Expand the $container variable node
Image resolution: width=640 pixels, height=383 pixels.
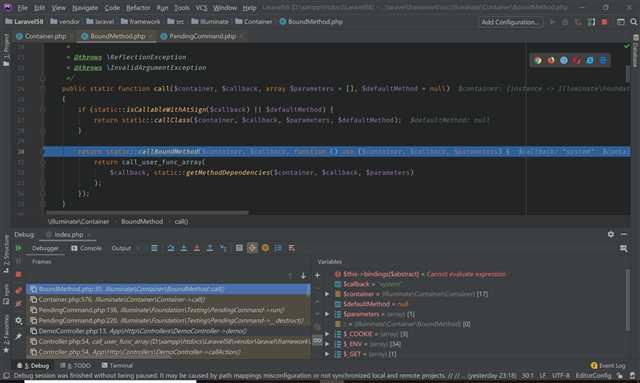tap(327, 294)
